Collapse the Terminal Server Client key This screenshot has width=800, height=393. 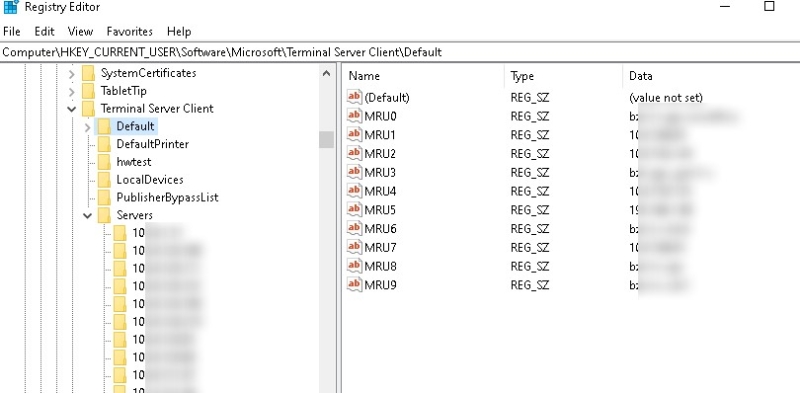pyautogui.click(x=71, y=109)
